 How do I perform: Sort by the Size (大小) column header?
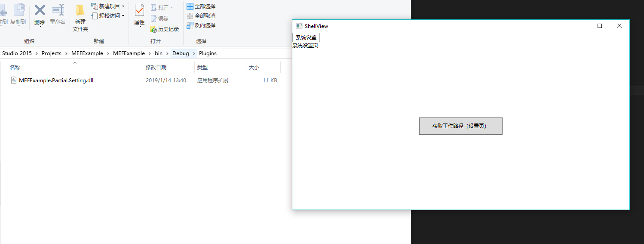pyautogui.click(x=254, y=68)
